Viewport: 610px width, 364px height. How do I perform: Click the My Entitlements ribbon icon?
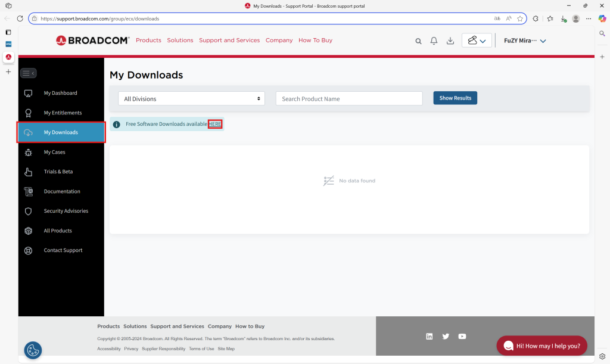coord(29,113)
